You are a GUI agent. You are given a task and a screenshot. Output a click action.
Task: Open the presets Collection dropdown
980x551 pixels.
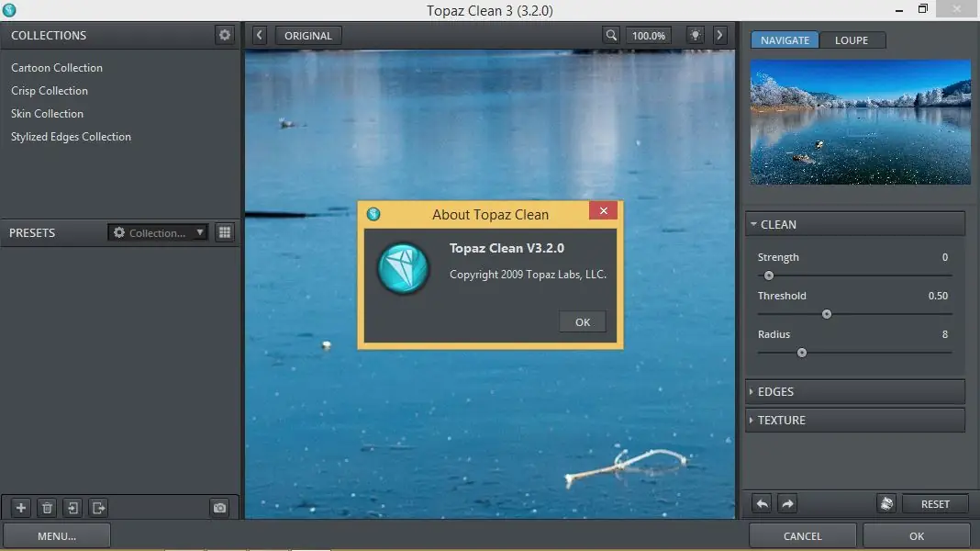(x=158, y=232)
